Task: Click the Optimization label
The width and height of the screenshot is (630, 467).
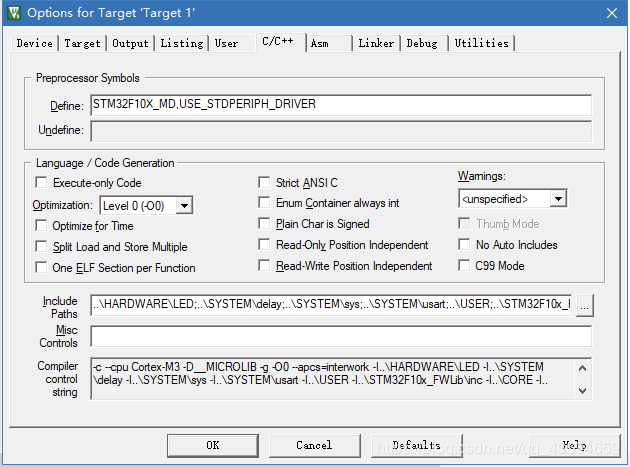Action: point(63,205)
